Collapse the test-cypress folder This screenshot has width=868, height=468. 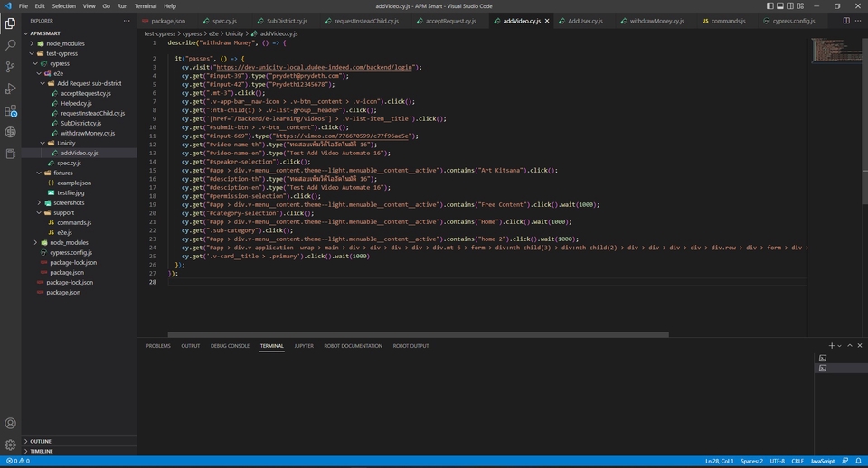33,53
